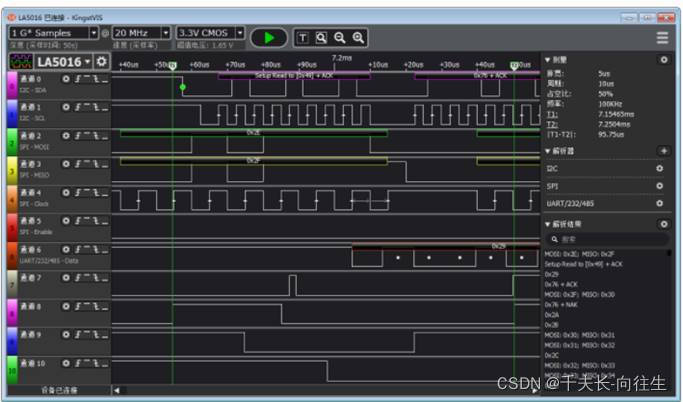This screenshot has width=683, height=402.
Task: Collapse the measurement panel header
Action: 548,60
